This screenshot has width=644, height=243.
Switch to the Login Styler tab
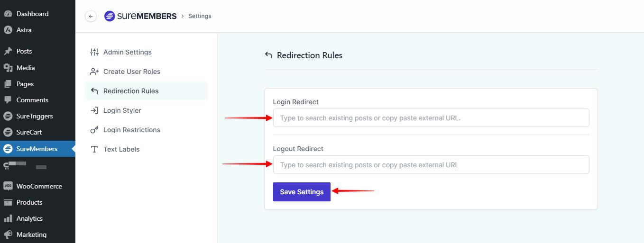(x=122, y=110)
